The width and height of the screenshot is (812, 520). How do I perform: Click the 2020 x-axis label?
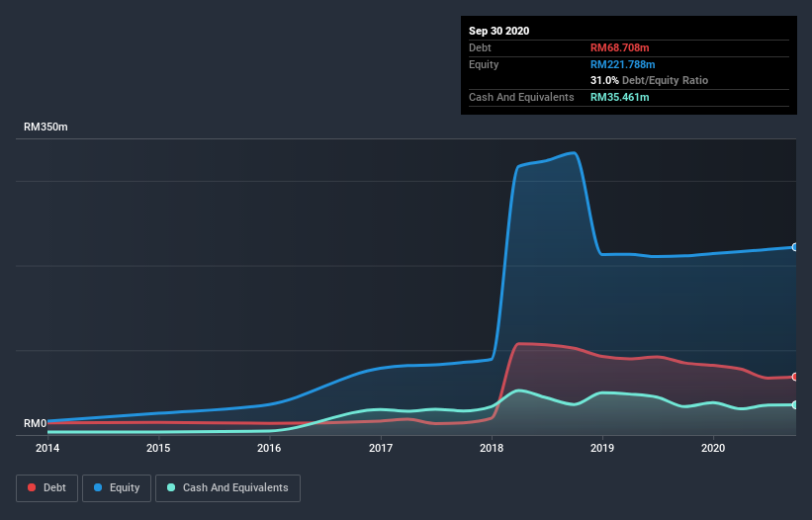coord(713,448)
